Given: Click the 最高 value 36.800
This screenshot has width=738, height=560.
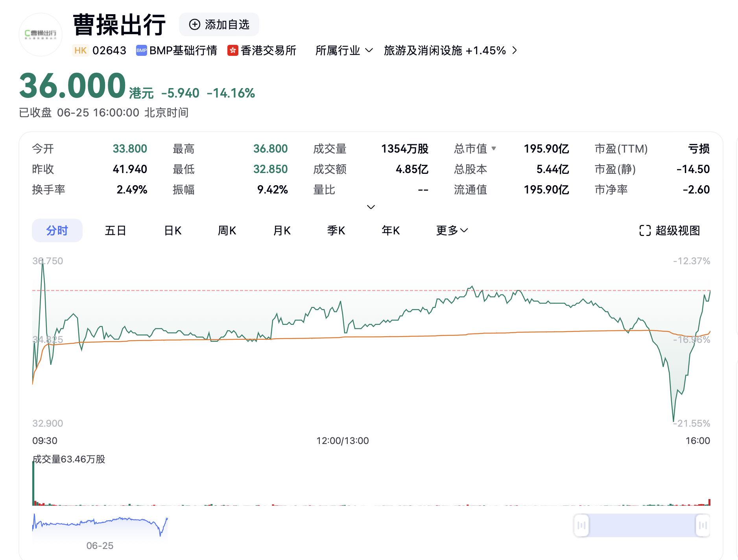Looking at the screenshot, I should [x=271, y=149].
